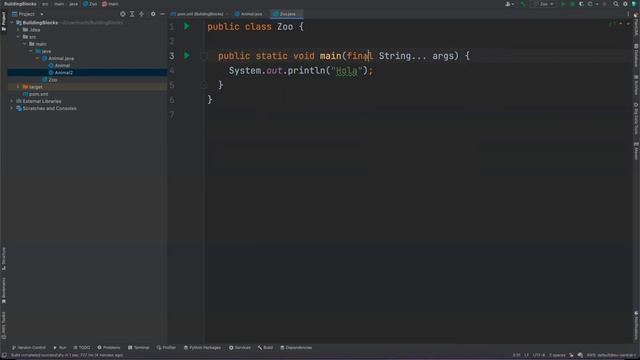This screenshot has width=640, height=360.
Task: Open Run tool window tab
Action: (60, 348)
